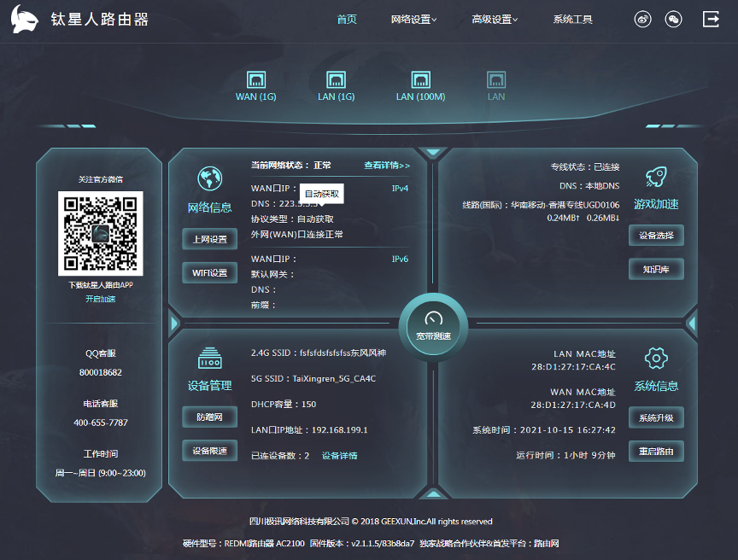Click the Weibo icon in header
The image size is (738, 560).
[642, 20]
